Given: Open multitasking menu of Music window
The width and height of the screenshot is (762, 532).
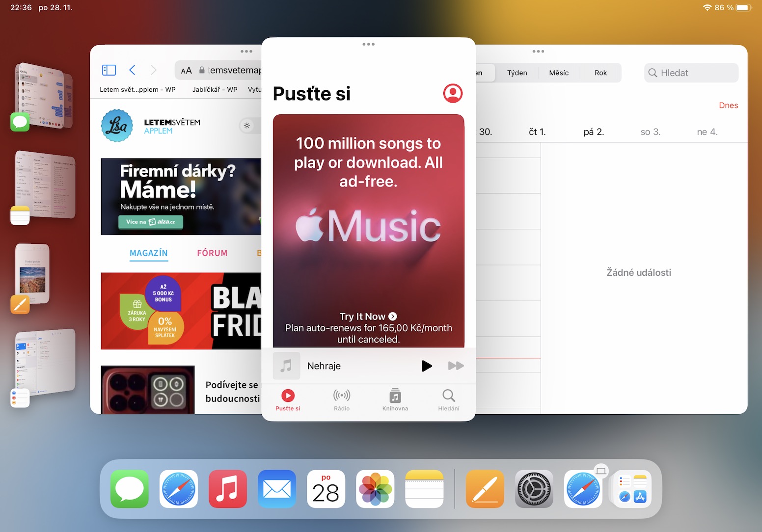Looking at the screenshot, I should coord(368,44).
